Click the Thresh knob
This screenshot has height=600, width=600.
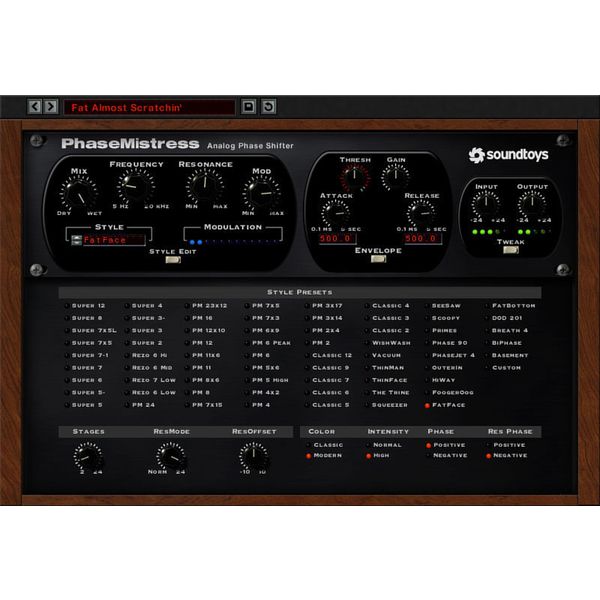(x=355, y=176)
